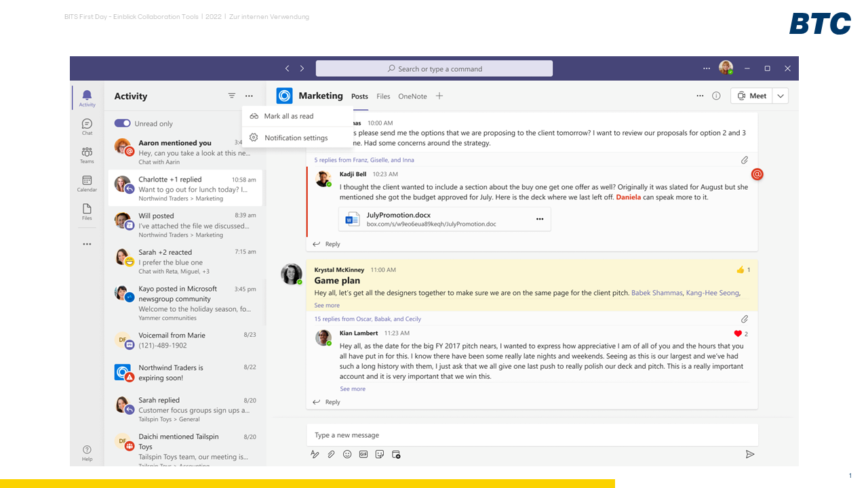Open the Activity filter icon
The image size is (868, 488).
[232, 96]
